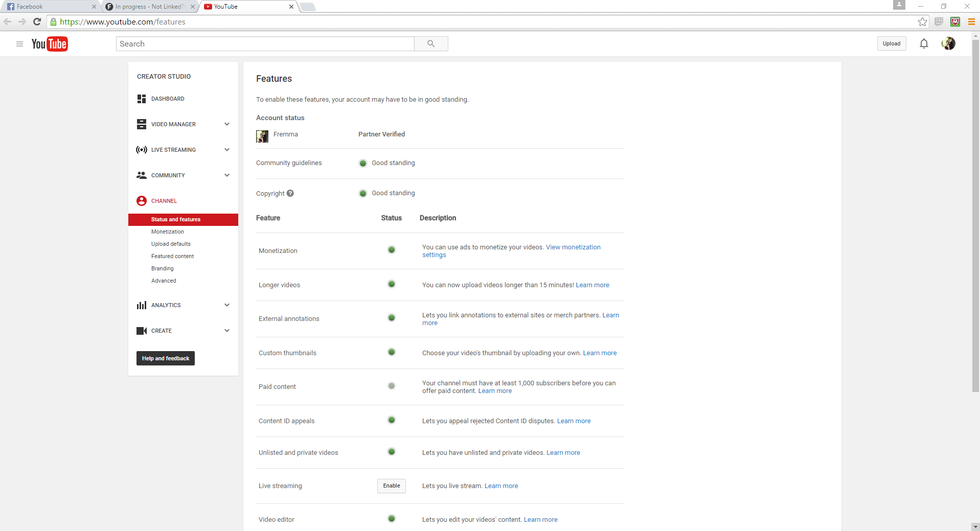Open Advanced in sidebar
This screenshot has width=980, height=531.
pyautogui.click(x=164, y=281)
